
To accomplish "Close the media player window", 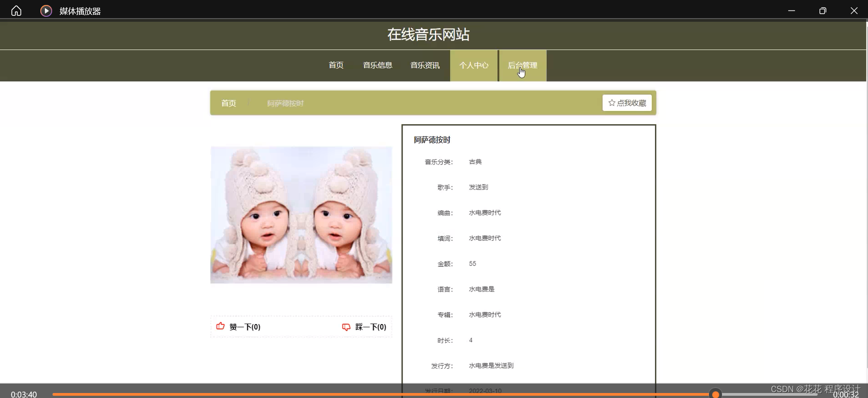I will [x=854, y=10].
